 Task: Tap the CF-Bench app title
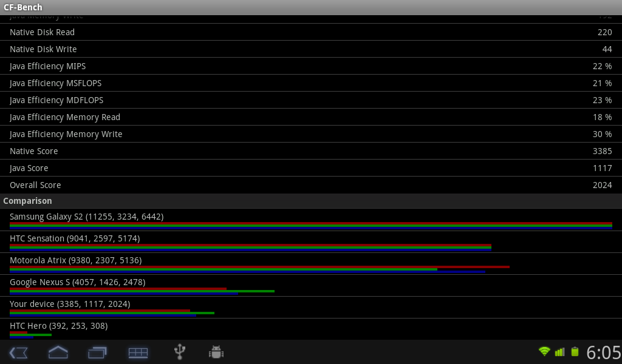(x=22, y=7)
